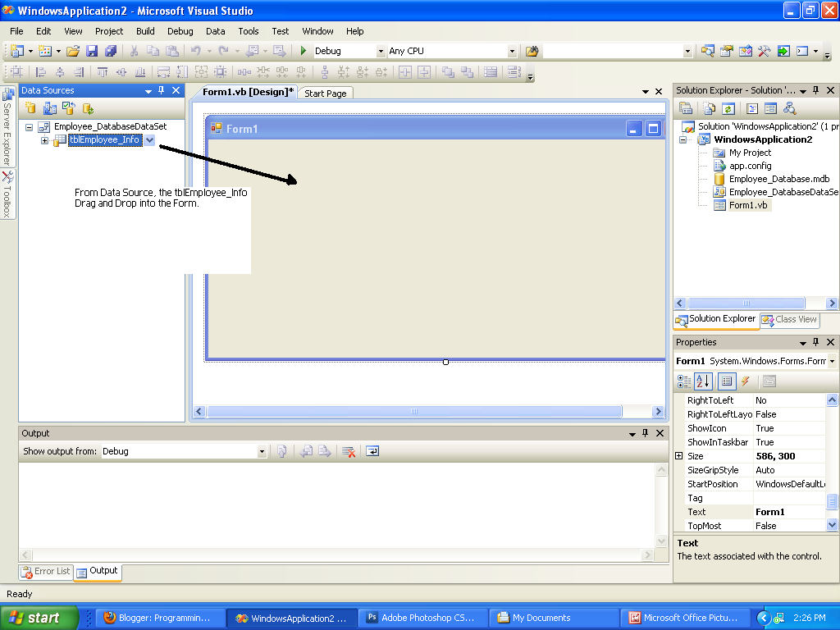Open the Properties object selector dropdown
Viewport: 840px width, 630px height.
pyautogui.click(x=832, y=361)
